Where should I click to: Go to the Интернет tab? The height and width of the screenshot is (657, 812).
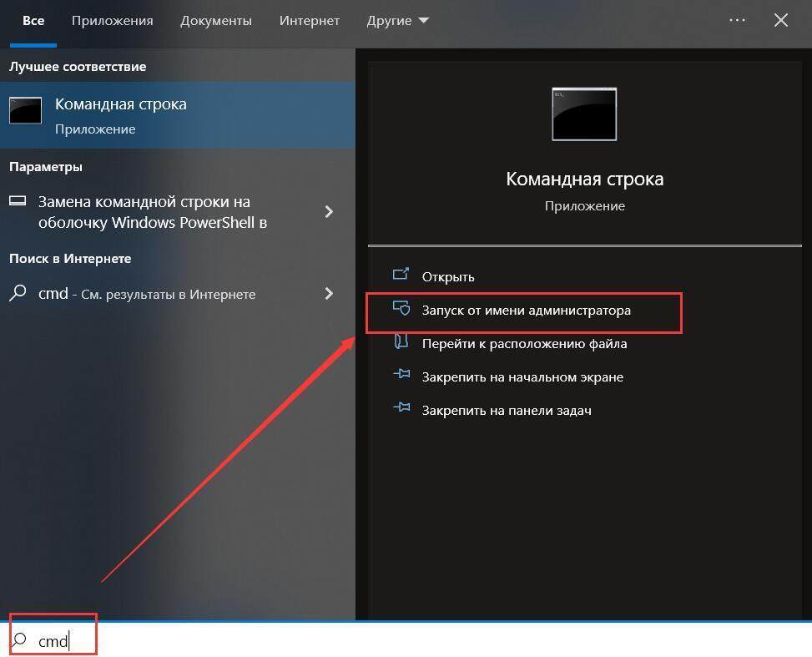309,21
